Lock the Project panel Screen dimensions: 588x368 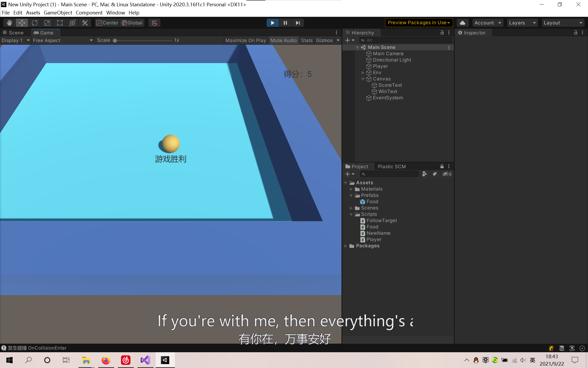442,166
